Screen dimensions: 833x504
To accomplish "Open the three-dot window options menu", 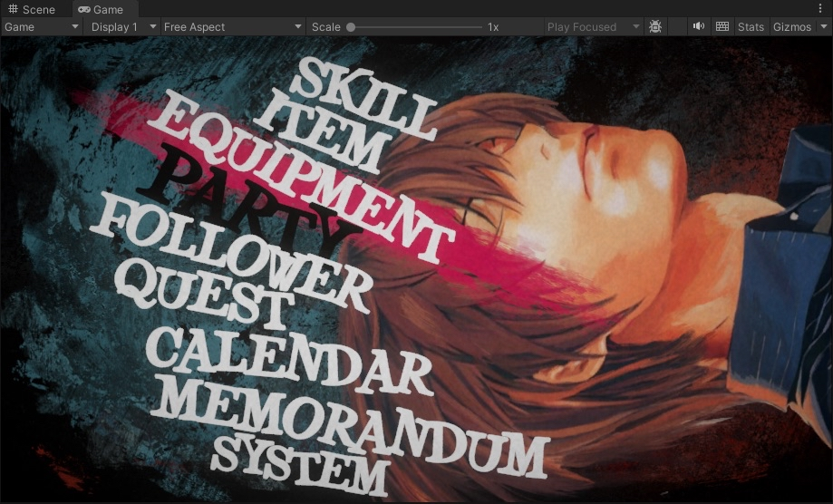I will 821,9.
